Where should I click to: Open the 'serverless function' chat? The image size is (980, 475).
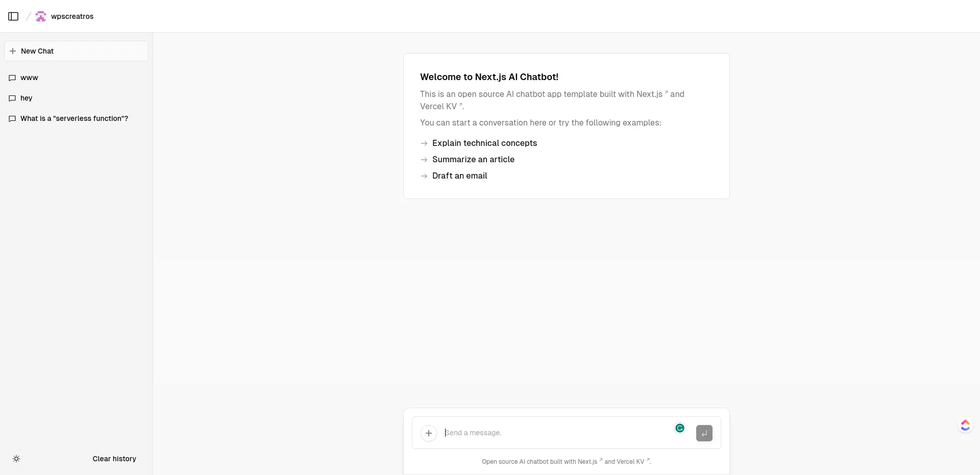74,118
